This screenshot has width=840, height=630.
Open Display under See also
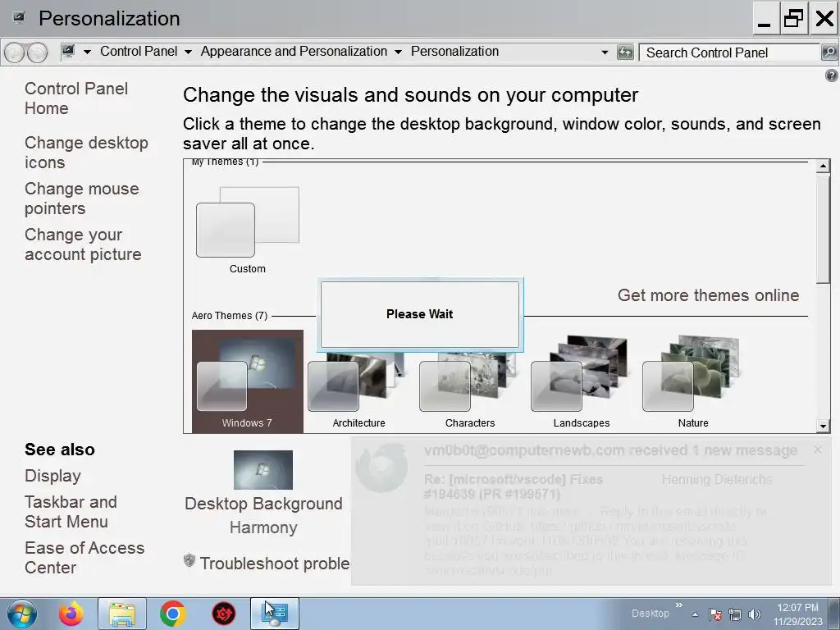52,476
